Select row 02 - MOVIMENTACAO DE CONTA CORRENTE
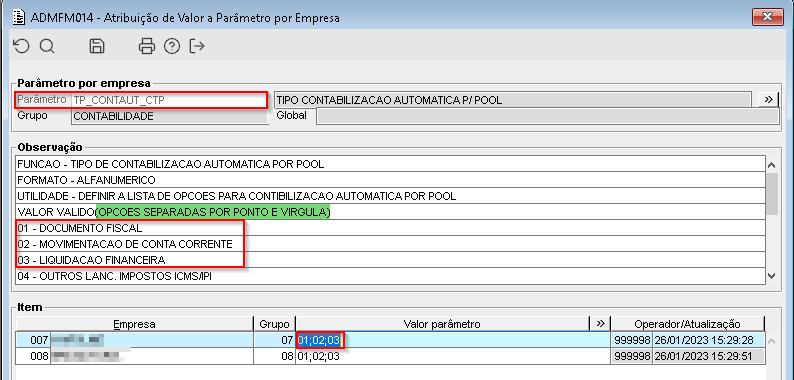Image resolution: width=794 pixels, height=380 pixels. click(390, 244)
